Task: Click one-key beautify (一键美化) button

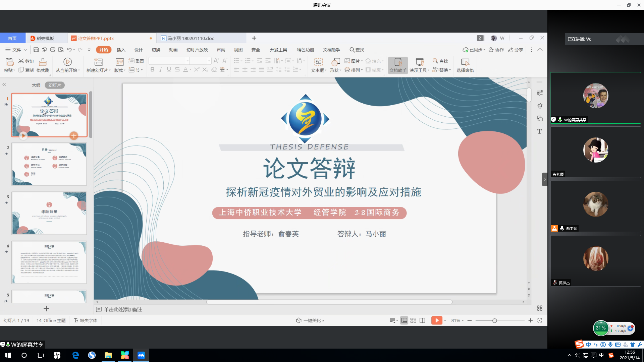Action: [311, 320]
